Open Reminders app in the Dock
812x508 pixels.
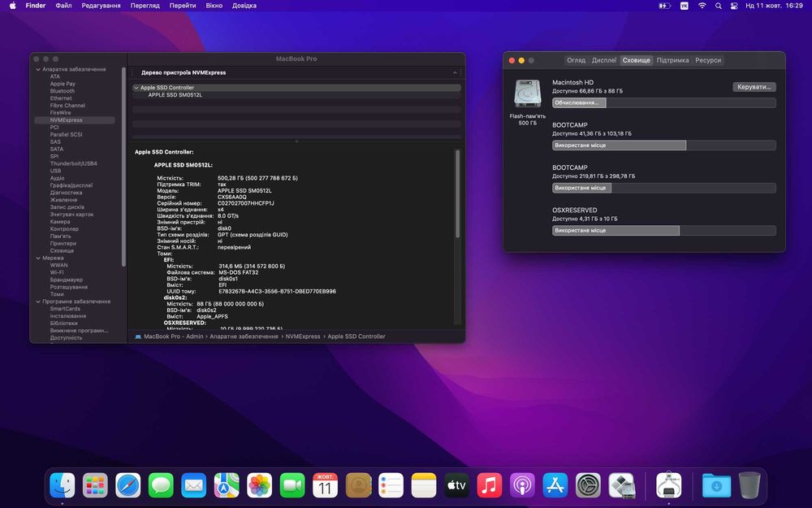coord(391,486)
